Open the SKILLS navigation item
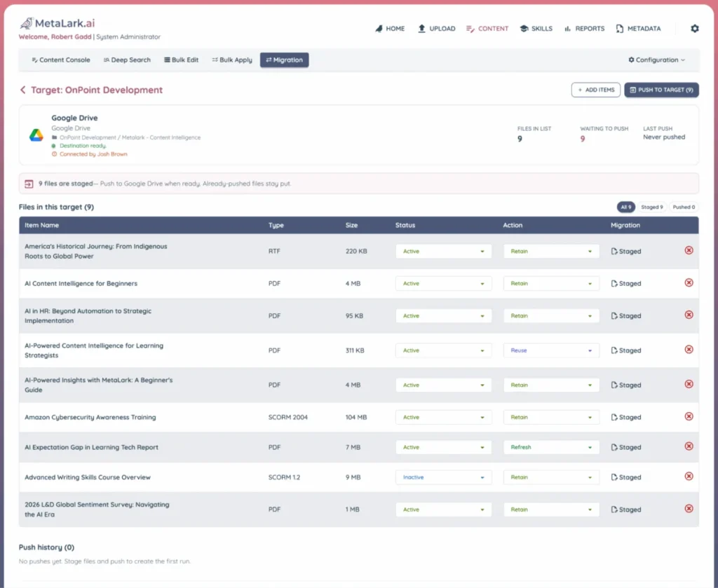 pyautogui.click(x=536, y=28)
